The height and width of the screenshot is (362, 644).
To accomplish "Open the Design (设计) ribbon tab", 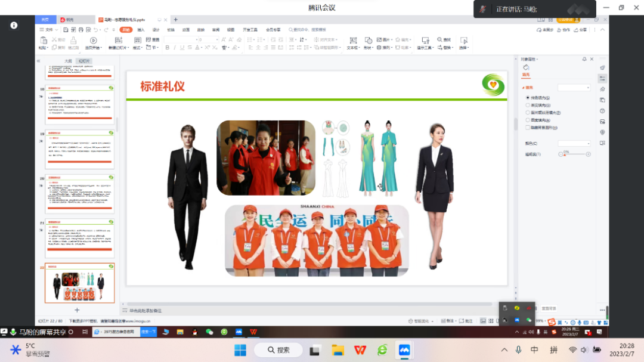I will (156, 29).
